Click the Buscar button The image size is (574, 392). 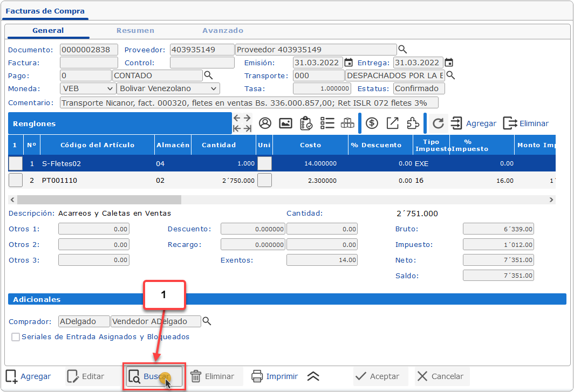click(154, 376)
